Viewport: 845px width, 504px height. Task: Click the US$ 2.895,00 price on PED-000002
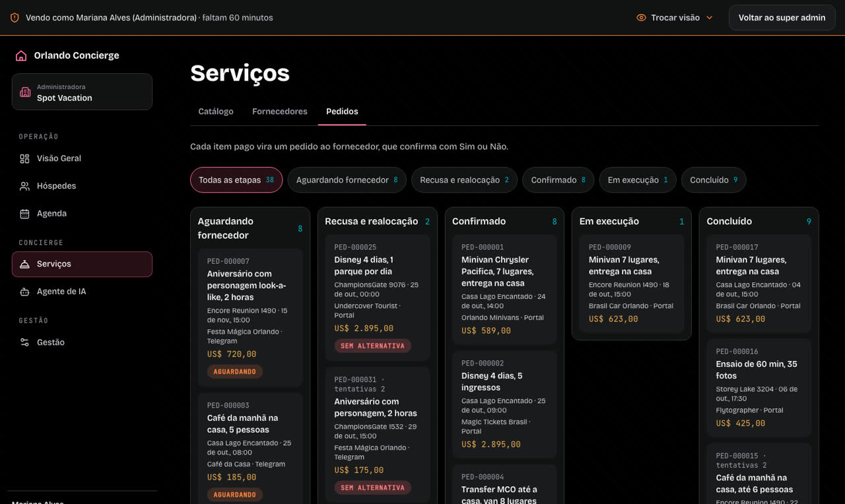(491, 445)
